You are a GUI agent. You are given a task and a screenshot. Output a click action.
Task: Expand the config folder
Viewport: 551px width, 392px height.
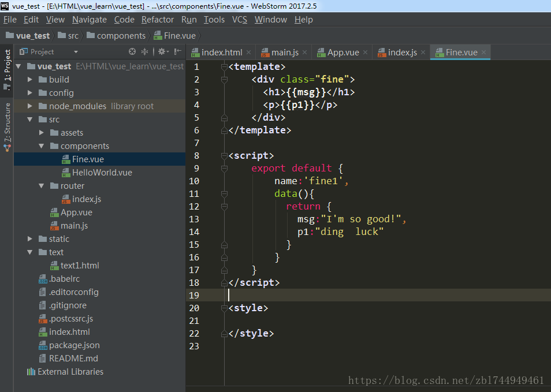tap(30, 93)
